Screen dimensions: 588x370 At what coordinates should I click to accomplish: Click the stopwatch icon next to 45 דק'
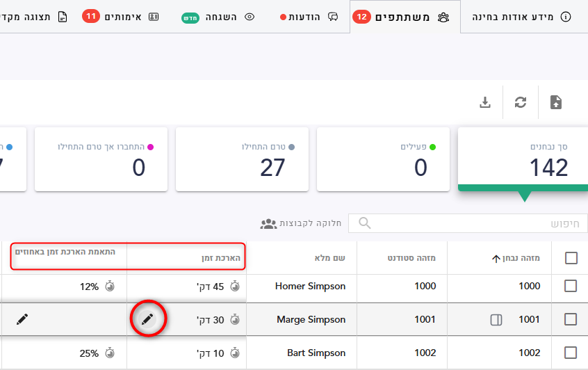point(235,286)
